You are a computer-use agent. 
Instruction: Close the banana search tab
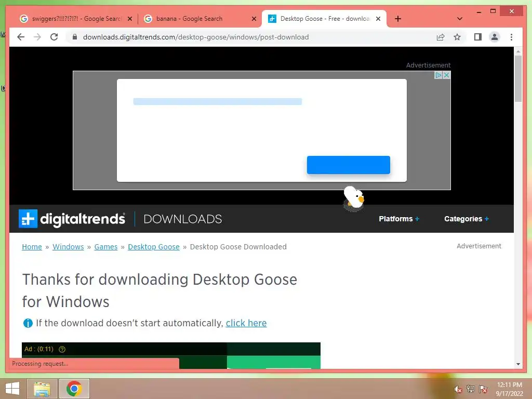point(254,19)
